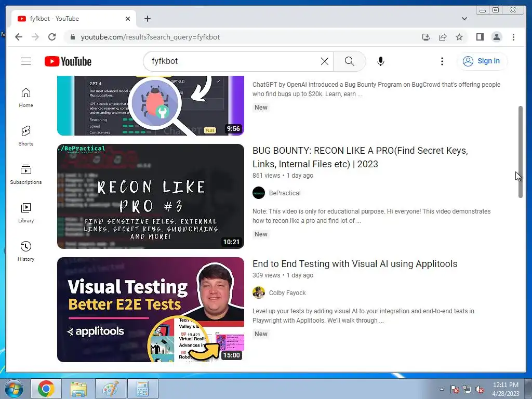
Task: Click the New badge under Colby Fayock video
Action: click(261, 334)
